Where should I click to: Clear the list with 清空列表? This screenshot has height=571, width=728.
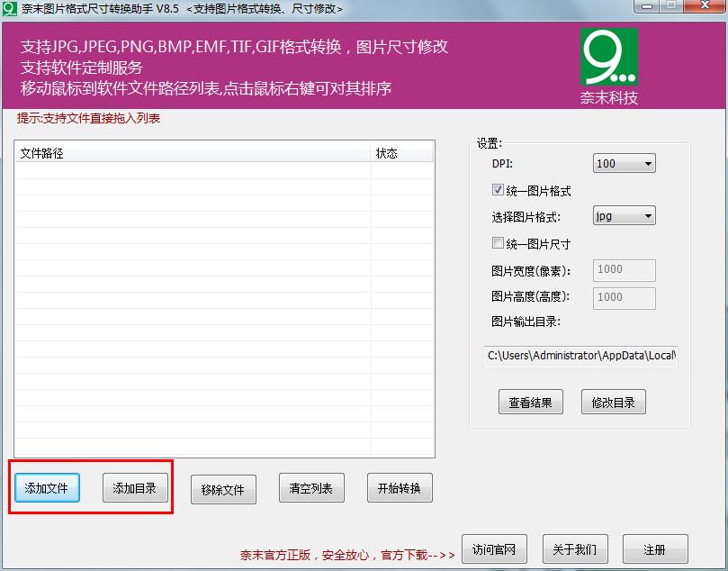[311, 488]
